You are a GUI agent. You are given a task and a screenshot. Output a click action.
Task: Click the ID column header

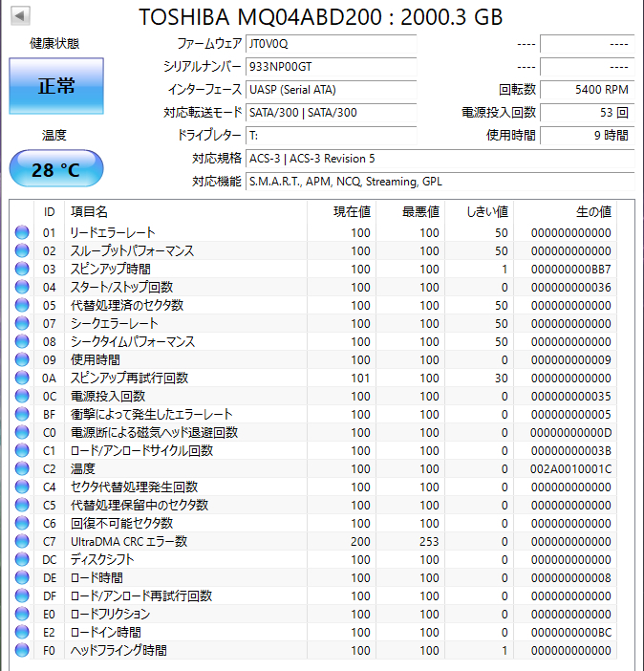tap(50, 212)
